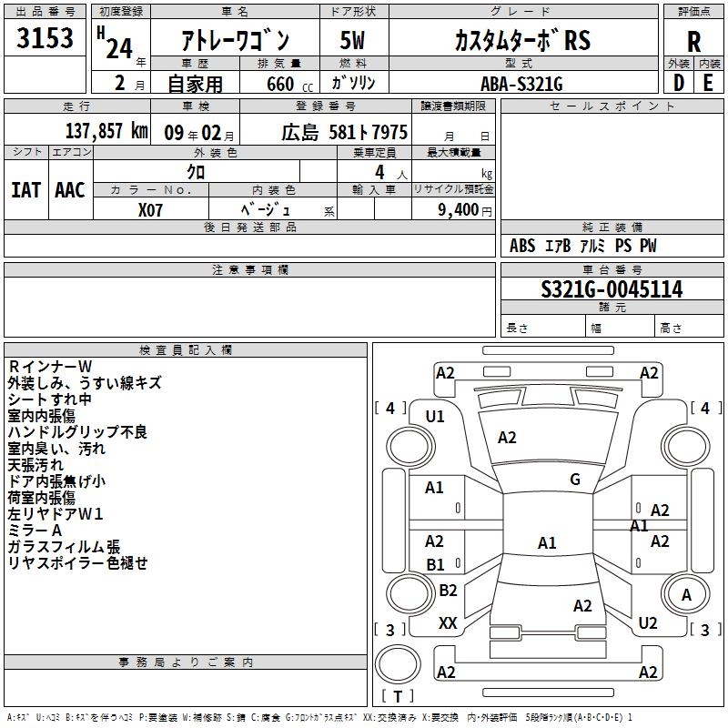Click the セールスポイント header
The width and height of the screenshot is (728, 728).
tap(612, 106)
